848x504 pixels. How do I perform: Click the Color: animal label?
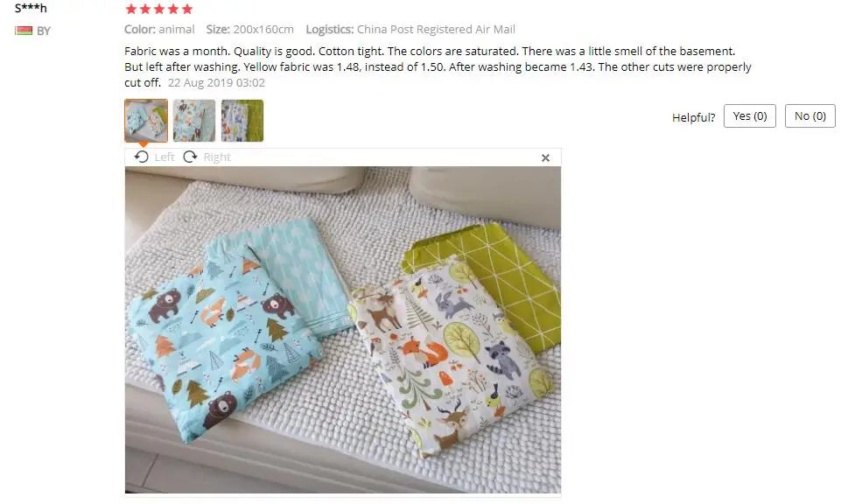[159, 29]
